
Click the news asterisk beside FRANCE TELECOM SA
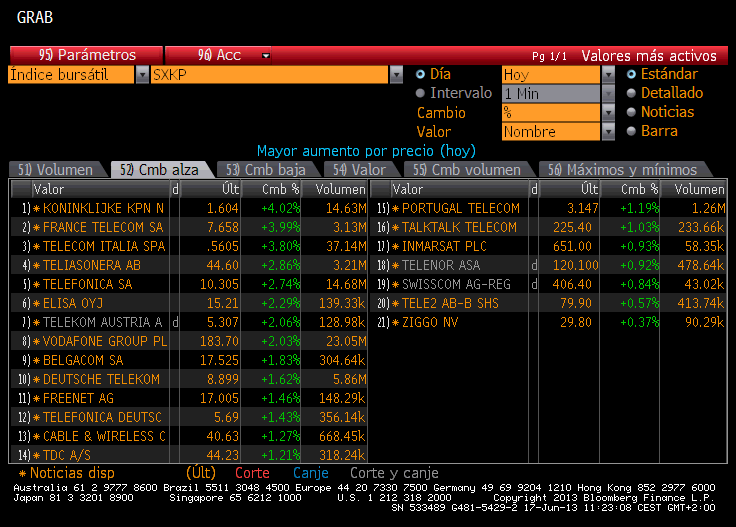point(37,228)
